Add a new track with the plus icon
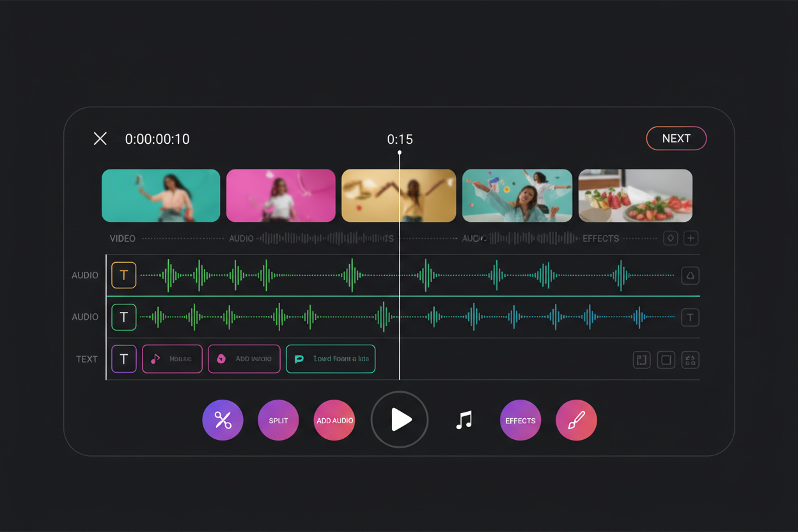This screenshot has height=532, width=798. pyautogui.click(x=691, y=238)
